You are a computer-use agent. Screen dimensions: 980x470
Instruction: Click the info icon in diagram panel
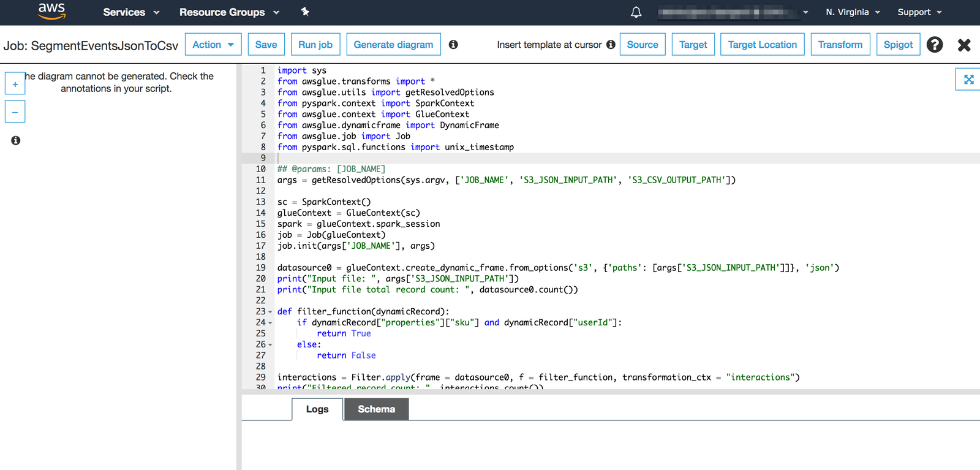coord(16,140)
